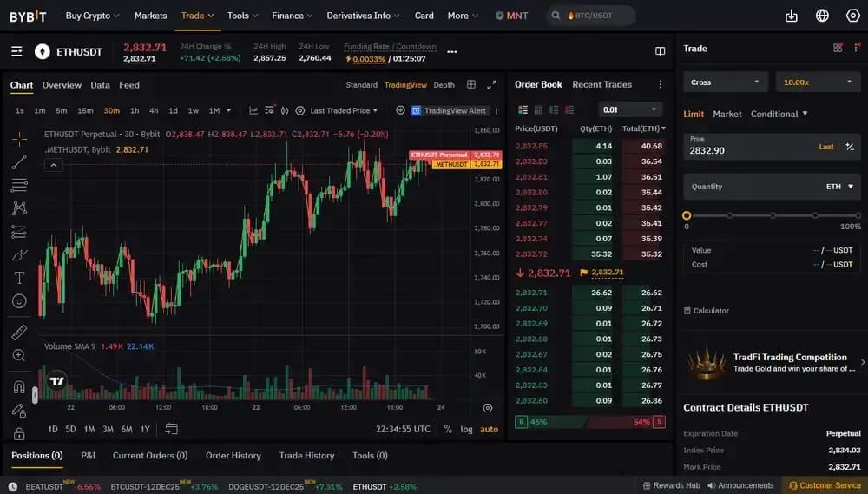Open the emoji sticker tool

coord(19,300)
